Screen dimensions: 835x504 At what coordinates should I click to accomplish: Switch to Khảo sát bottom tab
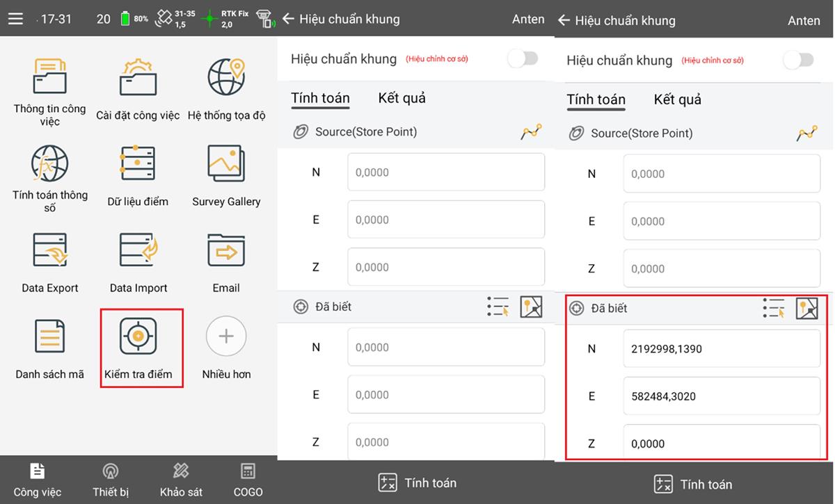[x=181, y=480]
